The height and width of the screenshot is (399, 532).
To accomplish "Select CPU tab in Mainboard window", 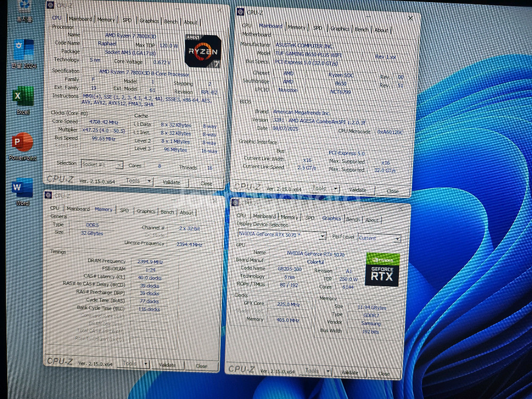I will tap(247, 26).
